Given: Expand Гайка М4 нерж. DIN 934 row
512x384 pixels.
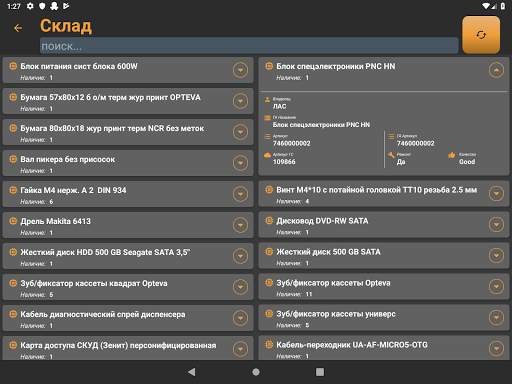Looking at the screenshot, I should tap(240, 194).
